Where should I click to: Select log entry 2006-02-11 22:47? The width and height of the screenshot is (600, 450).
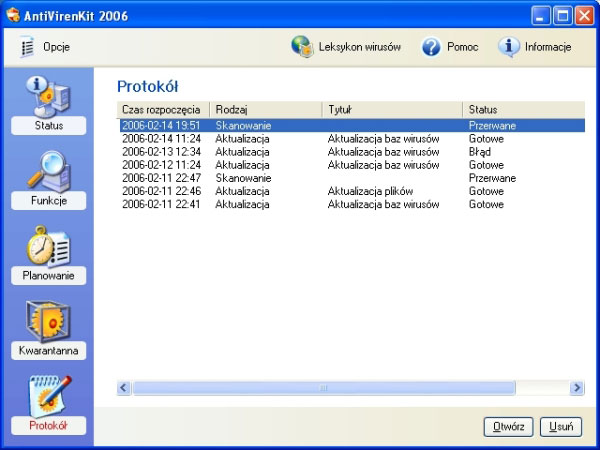352,178
